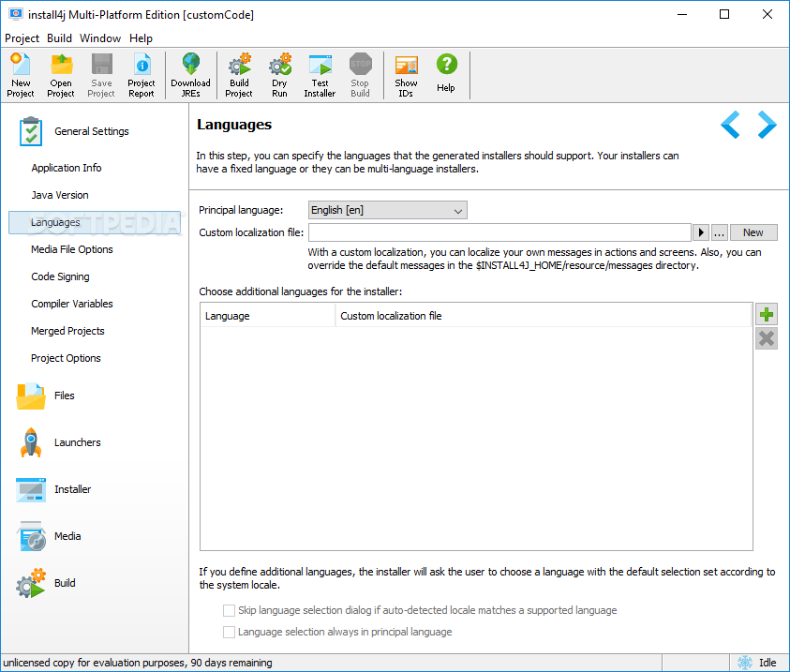Image resolution: width=790 pixels, height=672 pixels.
Task: Open the Project Report
Action: tap(142, 75)
